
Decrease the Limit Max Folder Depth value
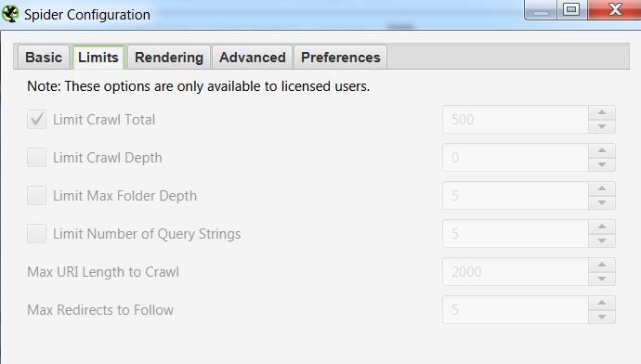[602, 202]
